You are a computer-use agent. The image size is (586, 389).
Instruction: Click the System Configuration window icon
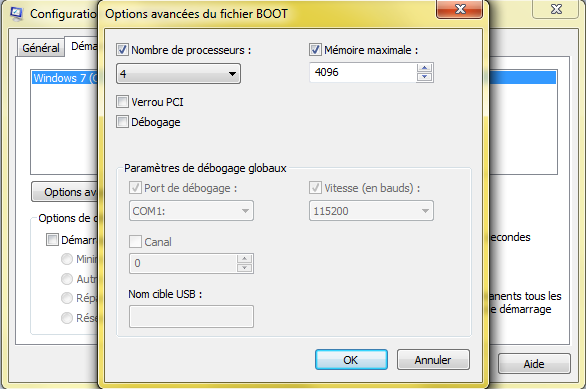(16, 13)
